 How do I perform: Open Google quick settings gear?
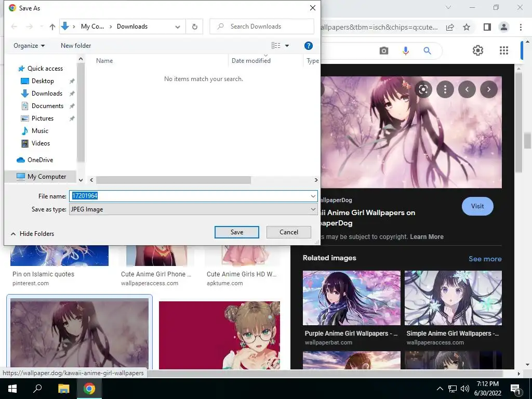click(478, 50)
